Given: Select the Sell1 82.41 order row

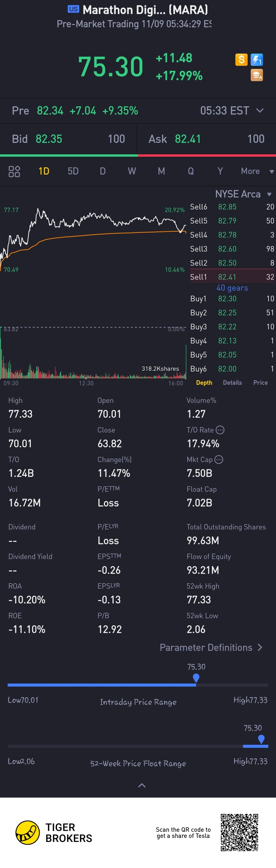Looking at the screenshot, I should pos(232,277).
